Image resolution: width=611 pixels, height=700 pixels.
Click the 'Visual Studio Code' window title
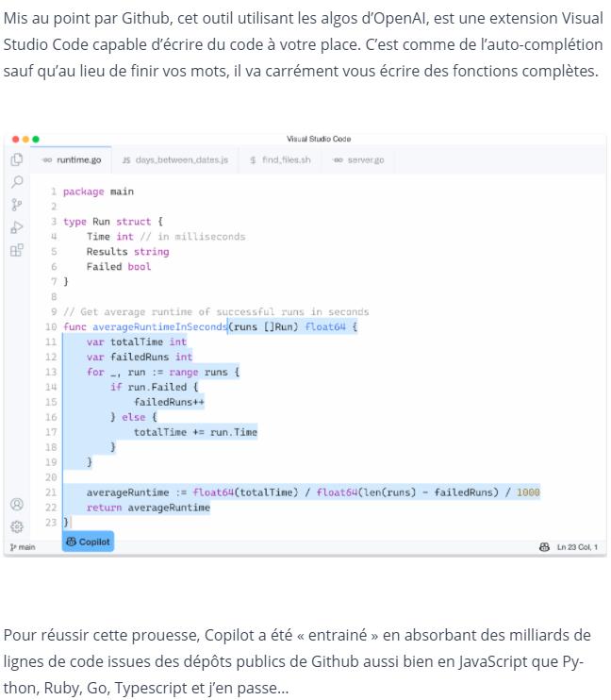319,139
